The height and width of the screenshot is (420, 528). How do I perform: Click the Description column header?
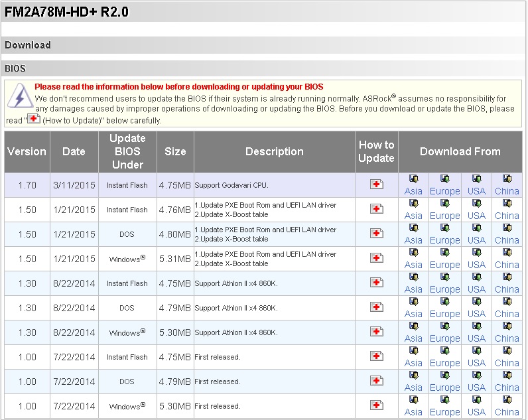[x=275, y=151]
